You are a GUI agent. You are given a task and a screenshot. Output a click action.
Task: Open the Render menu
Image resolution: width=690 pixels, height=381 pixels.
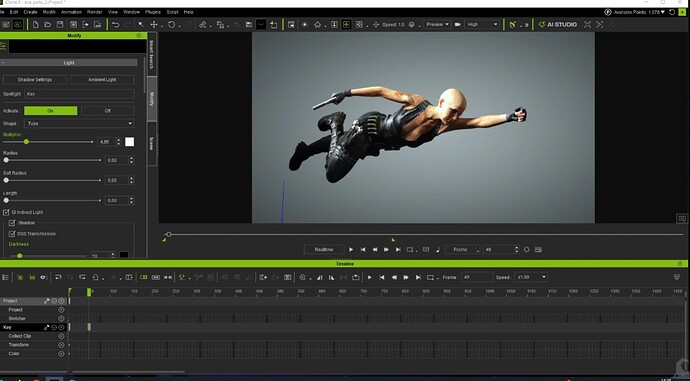(x=95, y=12)
